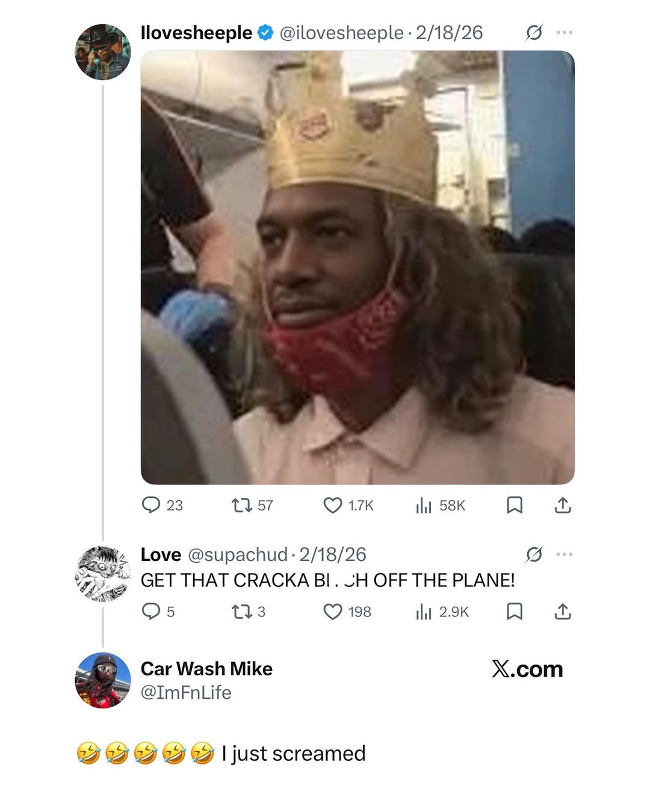The width and height of the screenshot is (650, 812).
Task: Bookmark the Love @supachud comment
Action: point(514,612)
